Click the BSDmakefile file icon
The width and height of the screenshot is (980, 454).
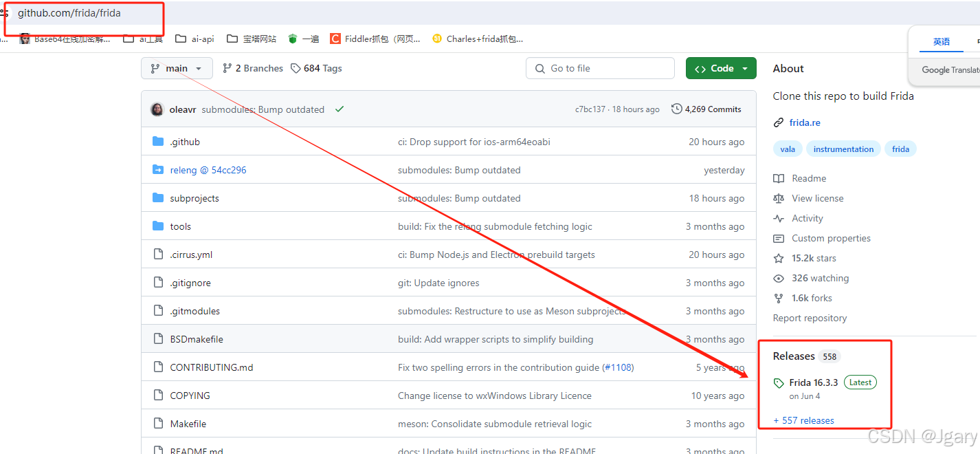click(158, 339)
